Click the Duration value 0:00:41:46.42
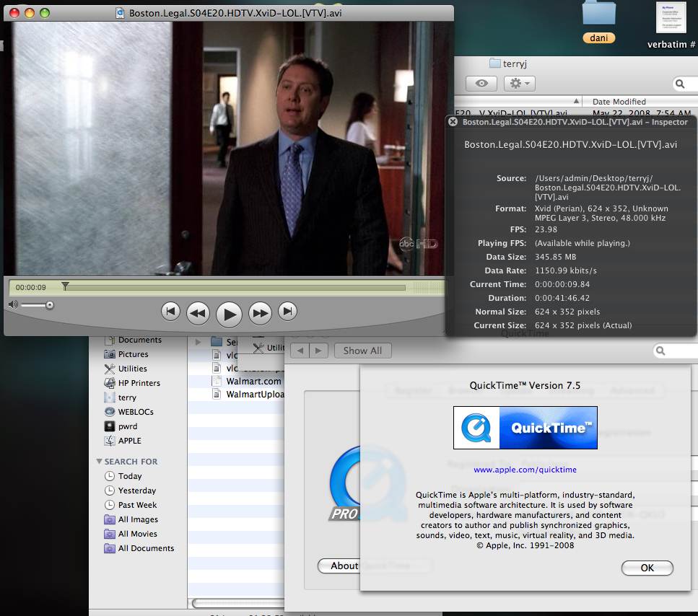Screen dimensions: 698x616 [x=562, y=298]
